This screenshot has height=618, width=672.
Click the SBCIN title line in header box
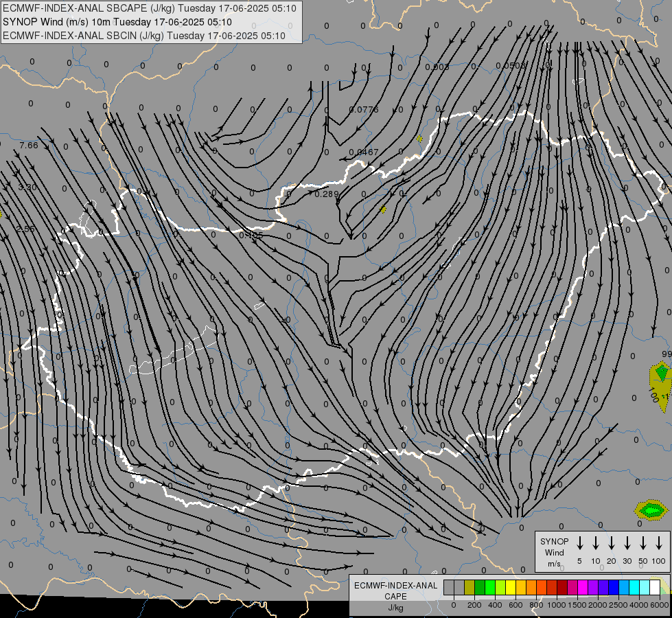144,36
